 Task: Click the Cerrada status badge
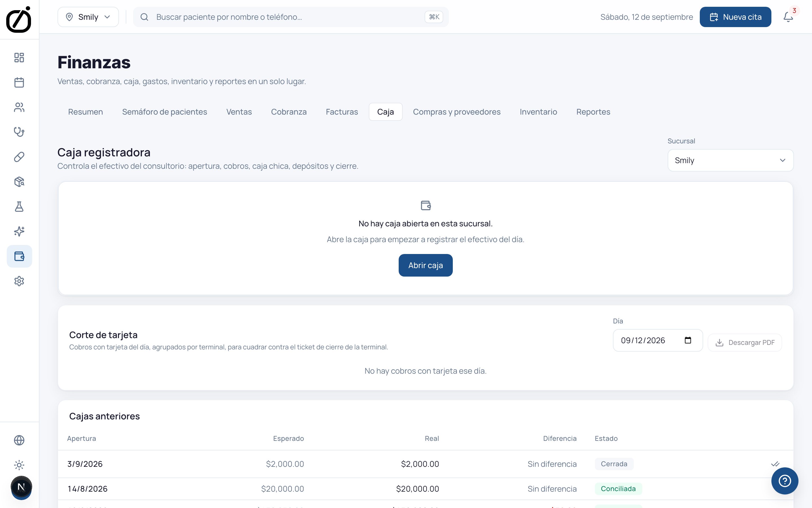(614, 464)
